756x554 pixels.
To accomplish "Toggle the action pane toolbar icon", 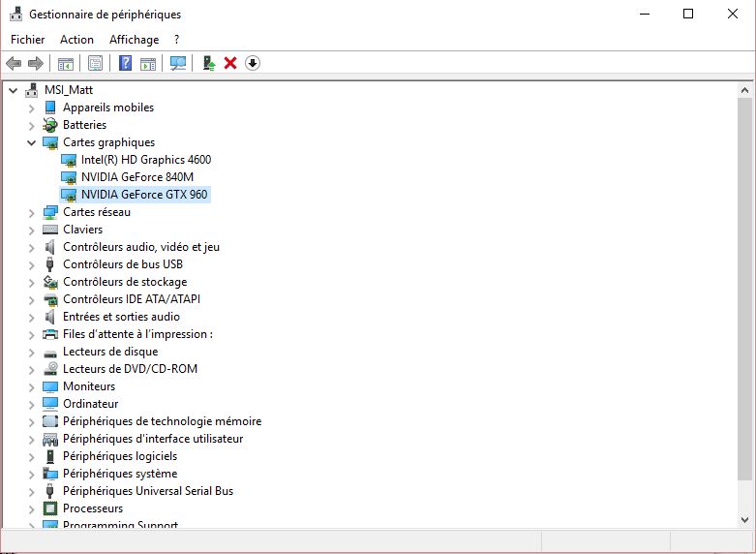I will coord(148,63).
